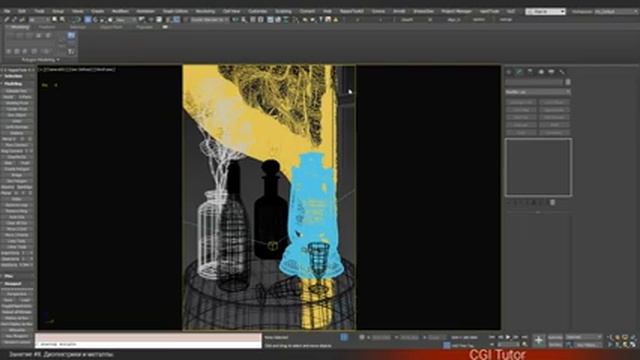Click the object name input field
Image resolution: width=640 pixels, height=360 pixels.
click(x=534, y=82)
